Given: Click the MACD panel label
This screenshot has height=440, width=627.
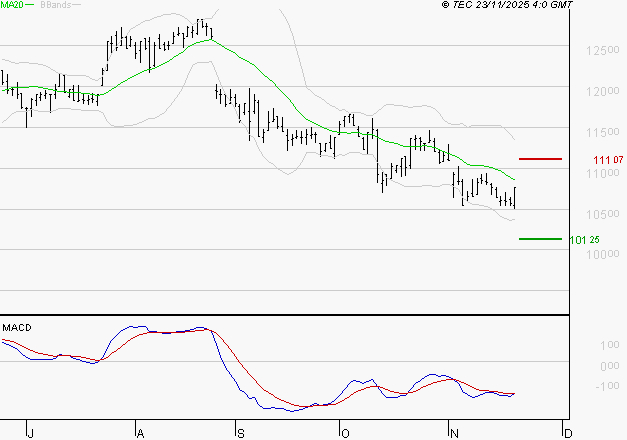Looking at the screenshot, I should (x=17, y=328).
